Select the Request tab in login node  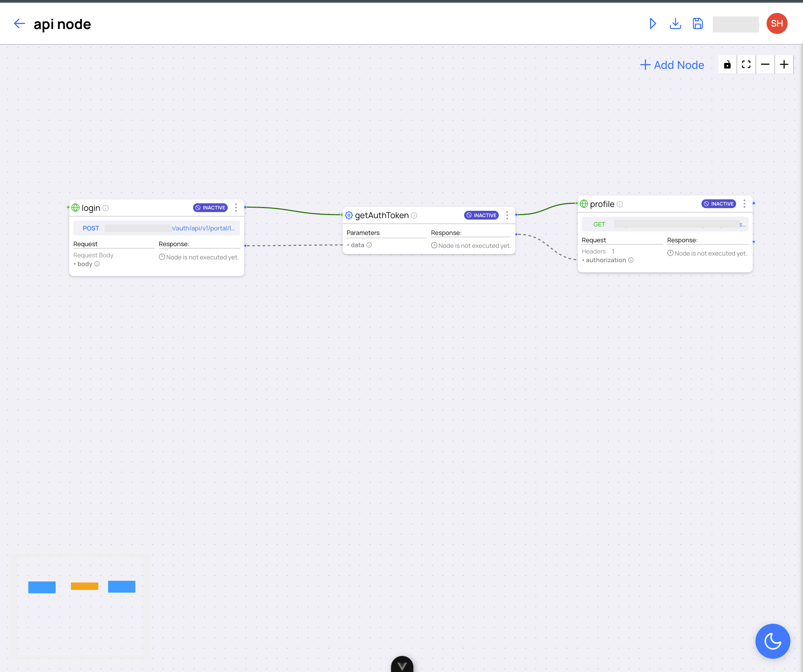point(86,244)
